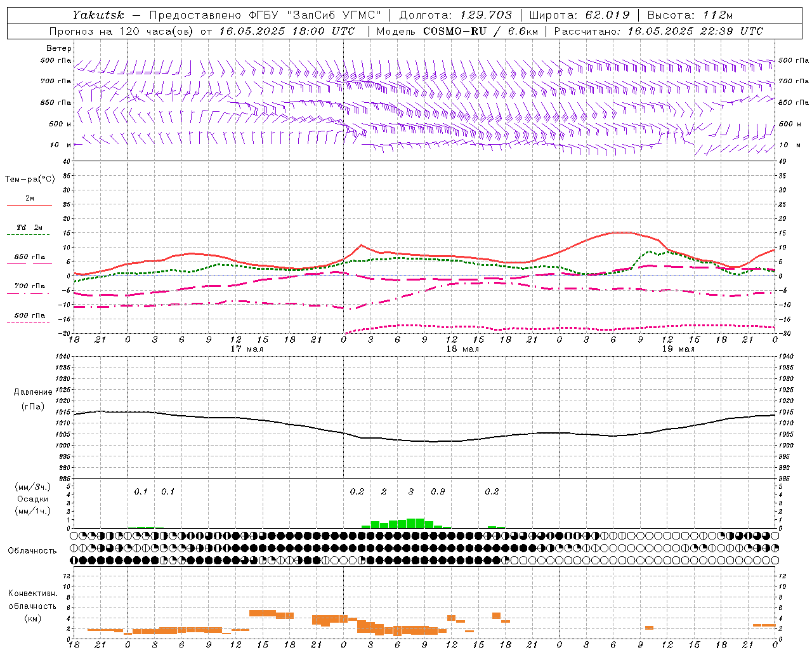Click the '(мм/3ч.)' precipitation unit label
The height and width of the screenshot is (650, 812).
33,487
